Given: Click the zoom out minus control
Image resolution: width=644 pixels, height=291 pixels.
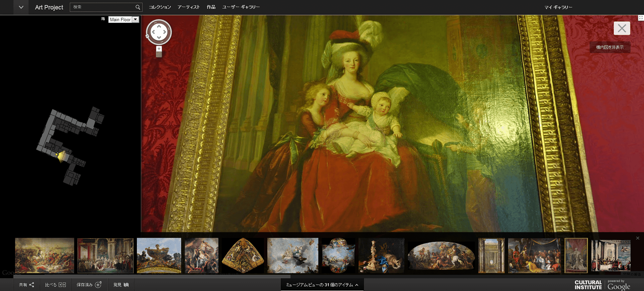Looking at the screenshot, I should point(159,55).
